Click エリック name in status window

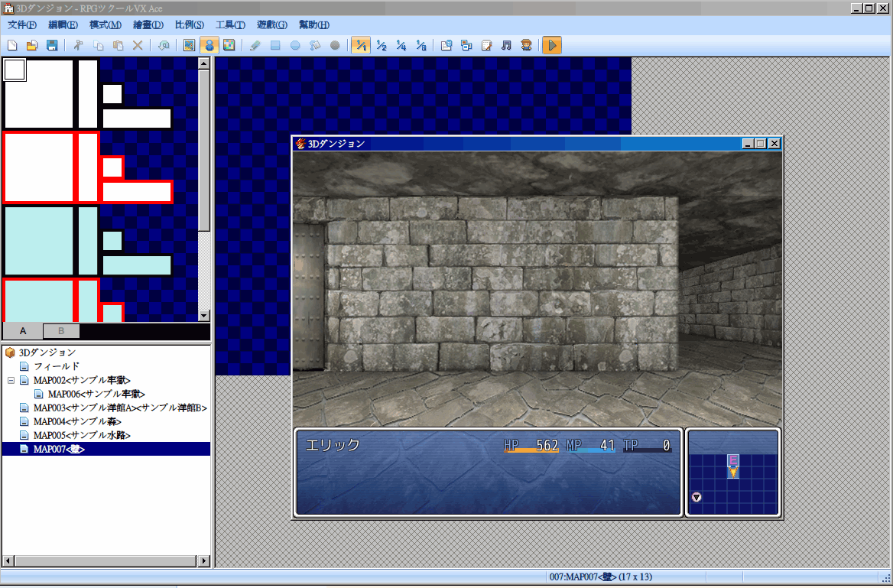tap(333, 445)
